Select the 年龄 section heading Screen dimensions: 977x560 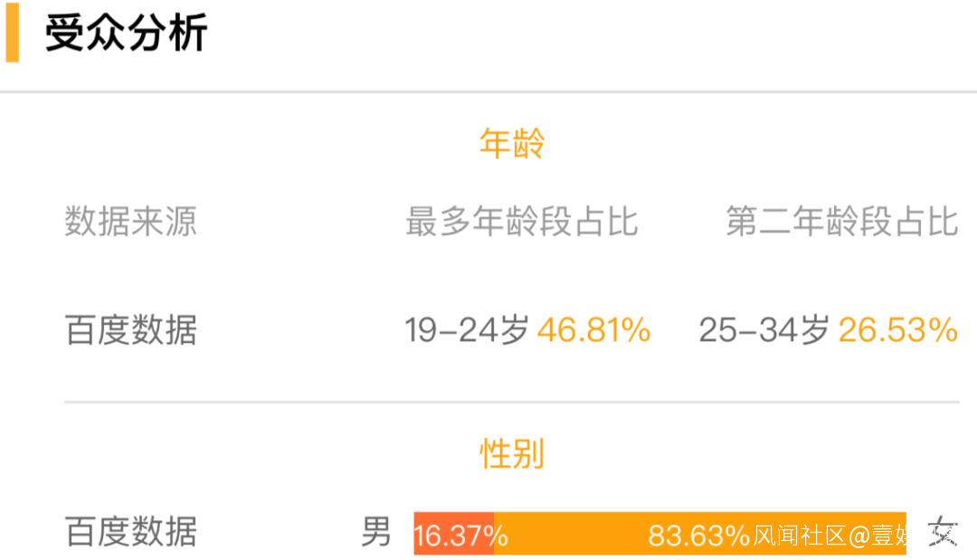pyautogui.click(x=511, y=144)
